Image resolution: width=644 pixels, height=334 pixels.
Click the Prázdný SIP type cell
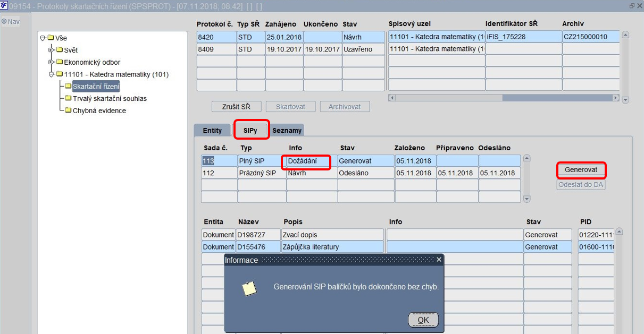(x=262, y=173)
